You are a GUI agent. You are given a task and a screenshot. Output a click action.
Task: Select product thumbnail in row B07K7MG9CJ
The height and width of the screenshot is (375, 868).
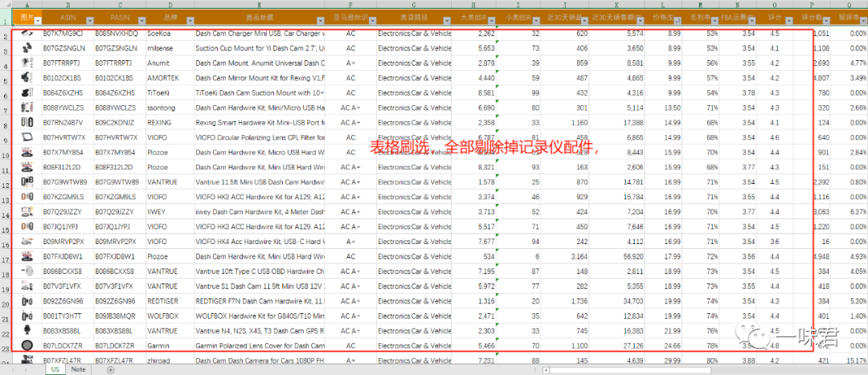coord(27,34)
